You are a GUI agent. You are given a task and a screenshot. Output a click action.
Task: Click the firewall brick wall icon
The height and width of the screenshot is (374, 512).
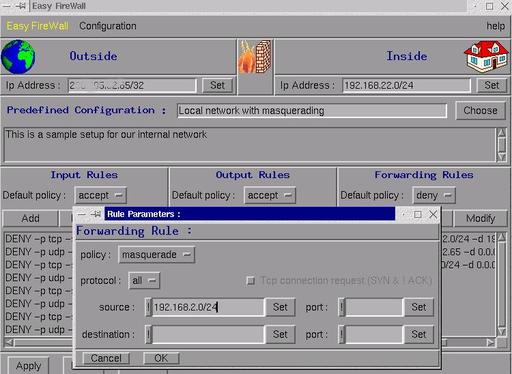[255, 56]
